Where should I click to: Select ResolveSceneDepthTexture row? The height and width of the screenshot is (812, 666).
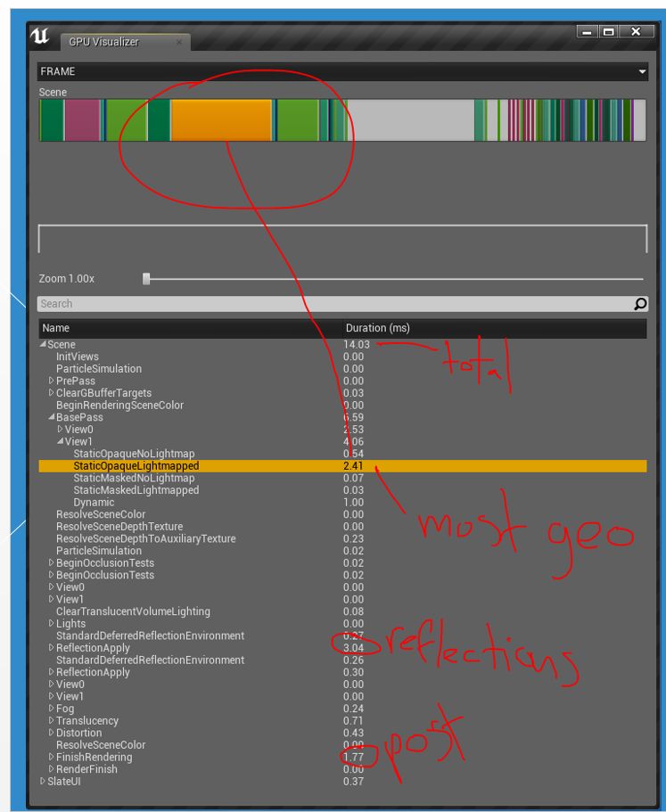343,526
